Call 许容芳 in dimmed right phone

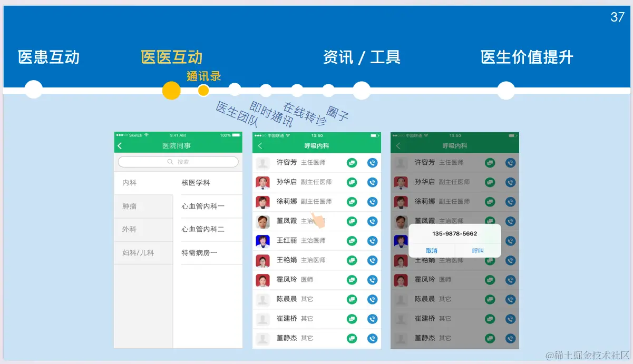click(511, 163)
